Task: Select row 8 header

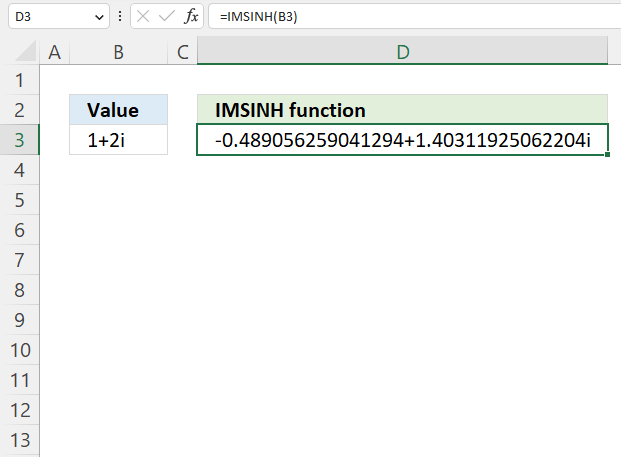Action: click(x=19, y=290)
